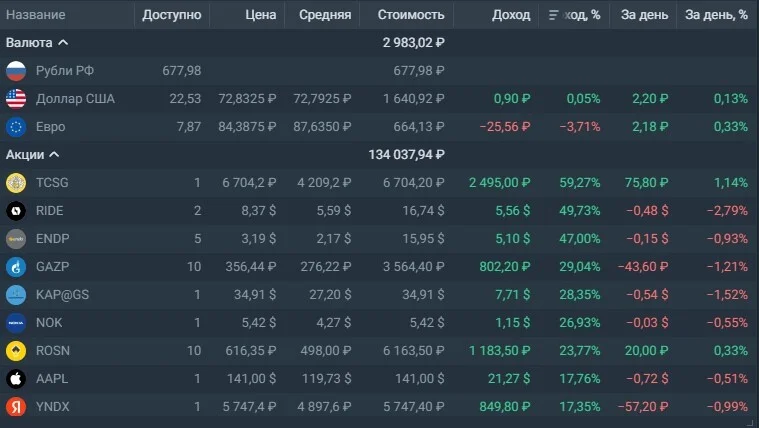Screen dimensions: 759x428
Task: Select the Рубли РФ currency row
Action: pos(380,71)
